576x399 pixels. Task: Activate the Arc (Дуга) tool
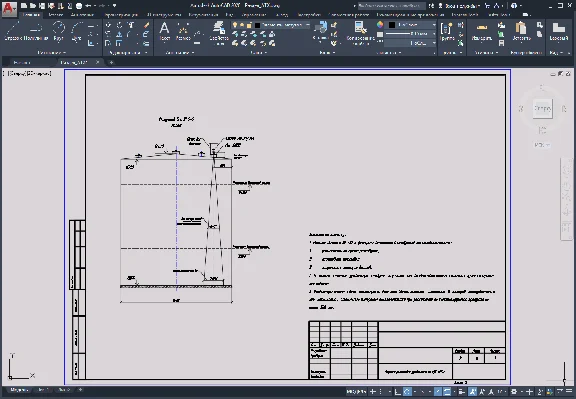tap(76, 31)
